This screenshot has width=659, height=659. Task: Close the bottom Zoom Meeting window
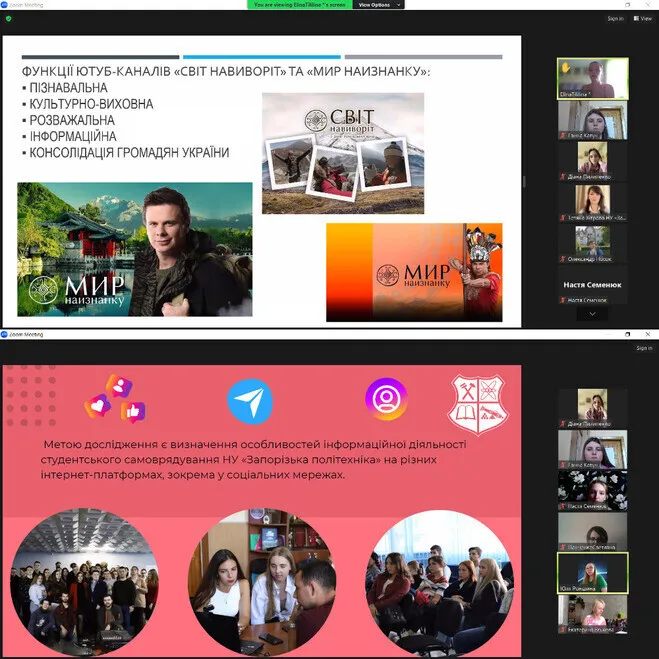click(648, 334)
